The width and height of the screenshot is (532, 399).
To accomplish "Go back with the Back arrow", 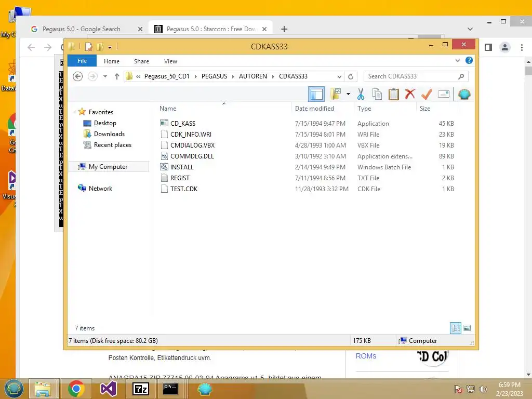I will click(78, 76).
